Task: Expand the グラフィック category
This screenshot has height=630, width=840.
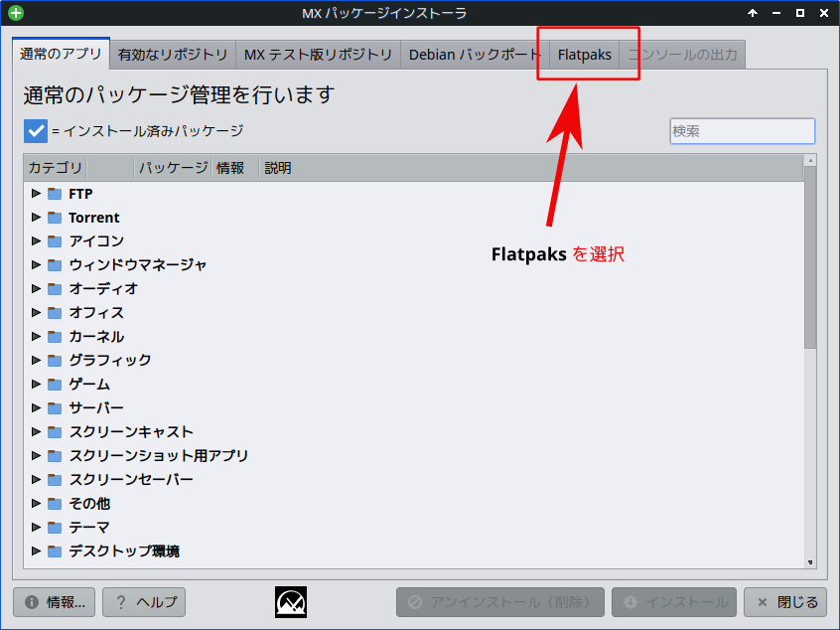Action: point(36,361)
